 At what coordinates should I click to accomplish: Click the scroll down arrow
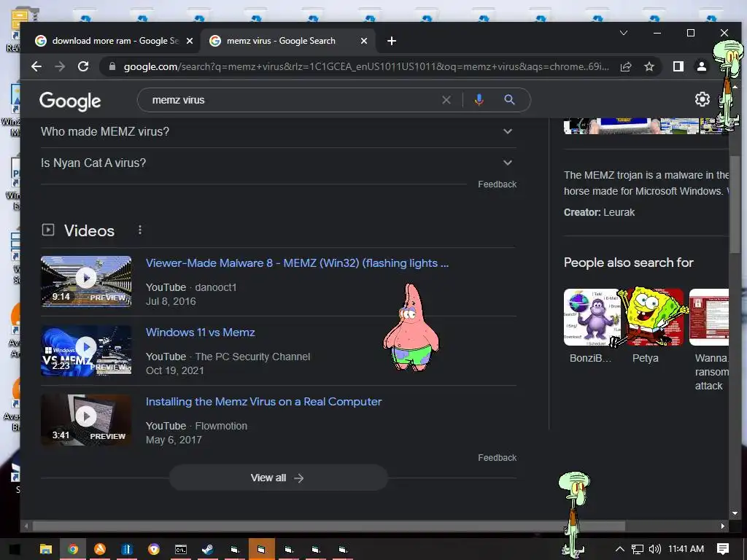pos(735,513)
